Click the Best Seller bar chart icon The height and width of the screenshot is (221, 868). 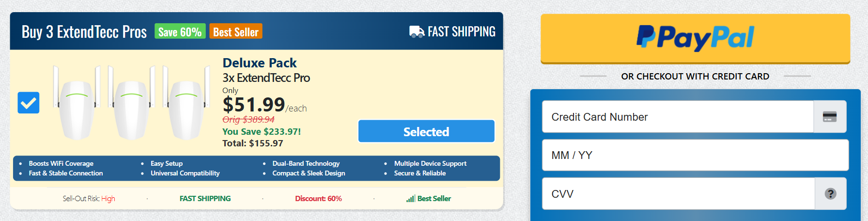tap(411, 199)
